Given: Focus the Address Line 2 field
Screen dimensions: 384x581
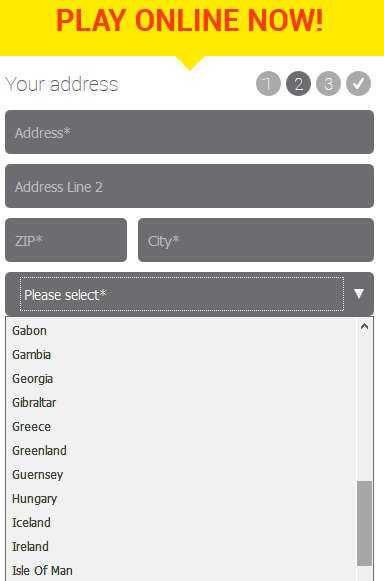Looking at the screenshot, I should coord(189,186).
